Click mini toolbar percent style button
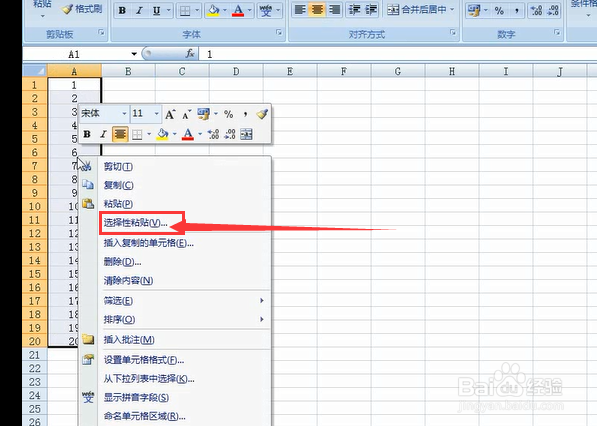Screen dimensions: 597x426 [x=228, y=114]
